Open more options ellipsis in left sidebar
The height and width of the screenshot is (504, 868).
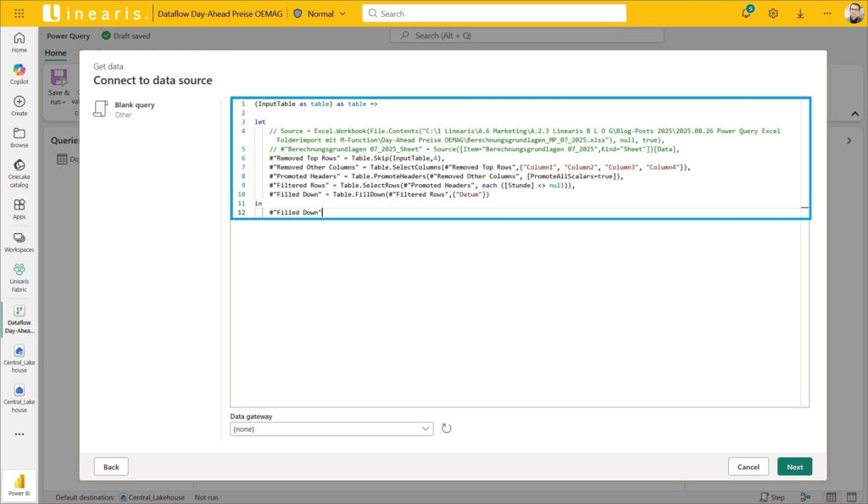click(x=19, y=434)
